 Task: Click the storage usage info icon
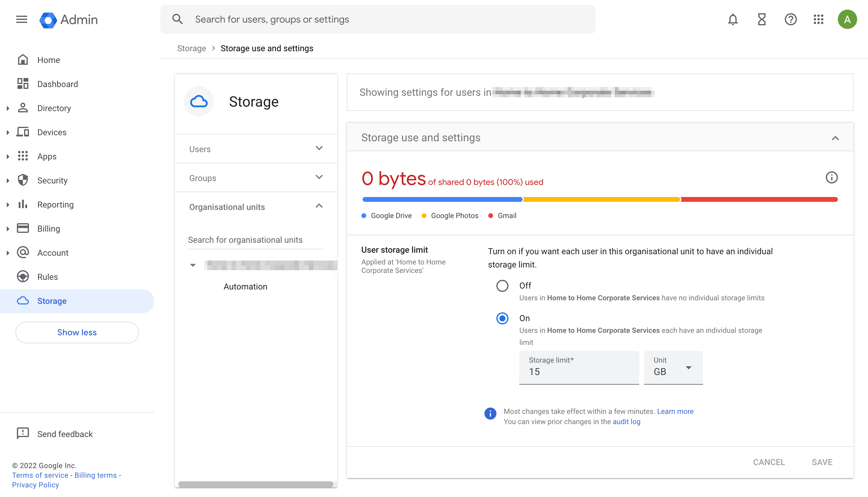pyautogui.click(x=832, y=177)
